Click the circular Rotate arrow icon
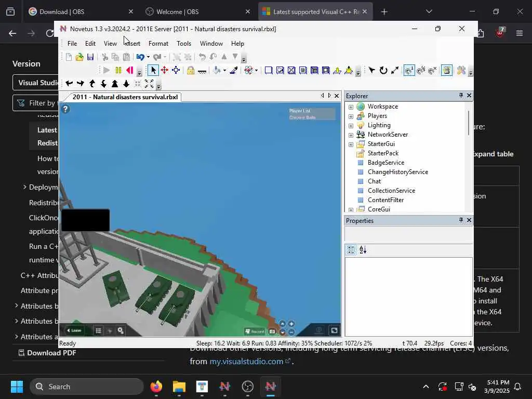Screen dimensions: 532x399 tap(383, 70)
